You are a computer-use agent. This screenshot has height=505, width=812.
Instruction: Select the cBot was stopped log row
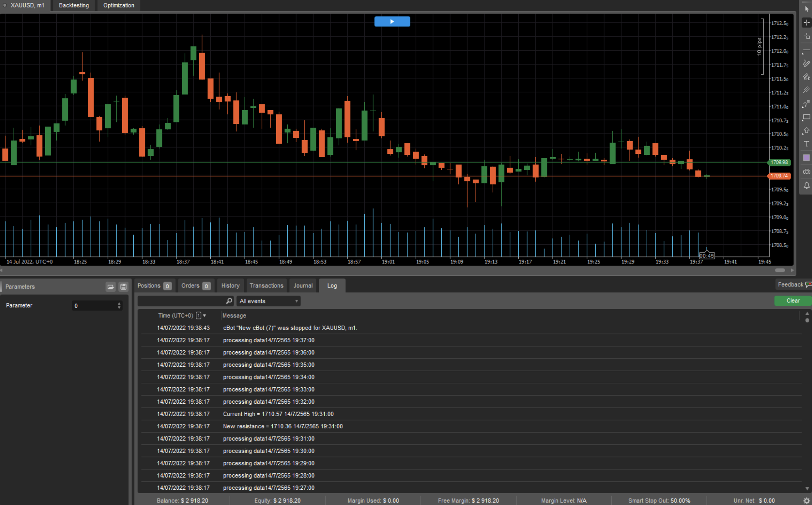pos(471,328)
